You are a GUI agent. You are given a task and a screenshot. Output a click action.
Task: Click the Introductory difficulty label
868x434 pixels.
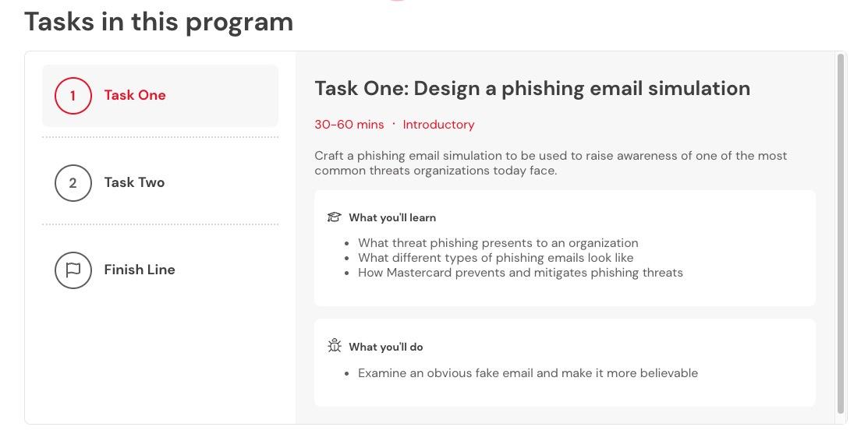coord(438,125)
